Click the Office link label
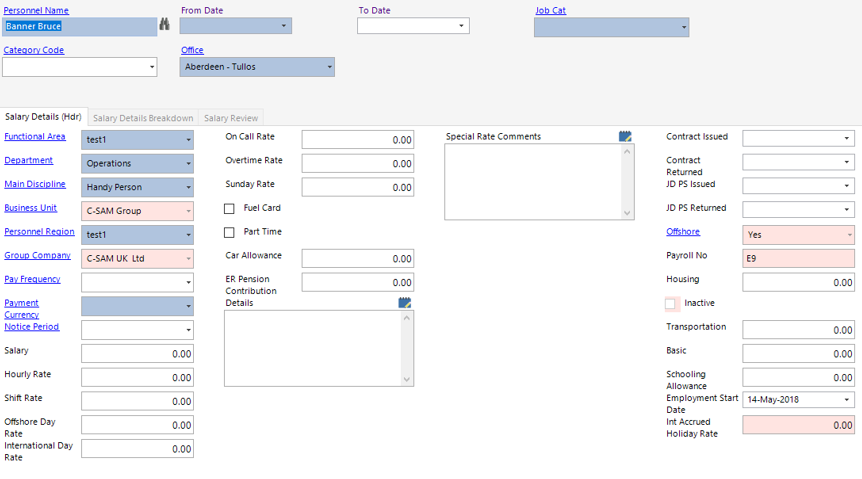Image resolution: width=862 pixels, height=479 pixels. 192,50
